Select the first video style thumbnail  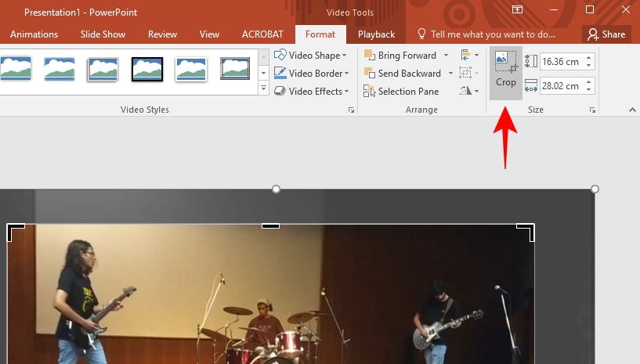point(16,69)
